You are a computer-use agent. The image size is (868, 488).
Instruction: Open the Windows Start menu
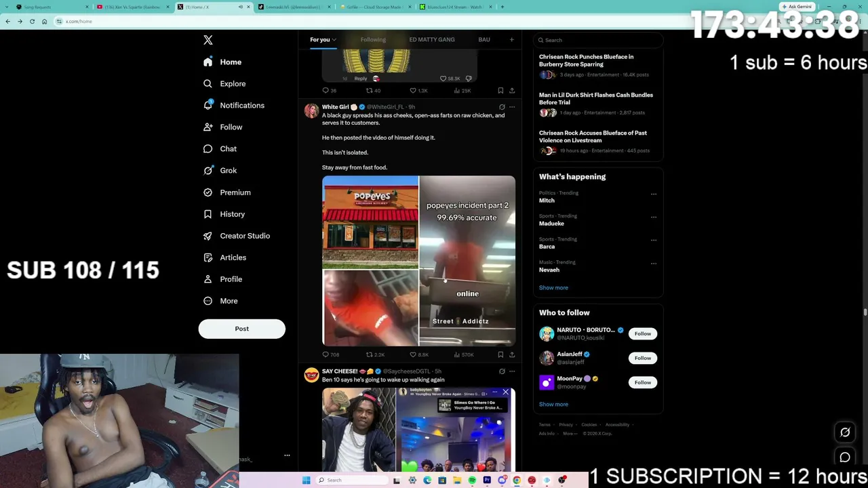[x=307, y=480]
